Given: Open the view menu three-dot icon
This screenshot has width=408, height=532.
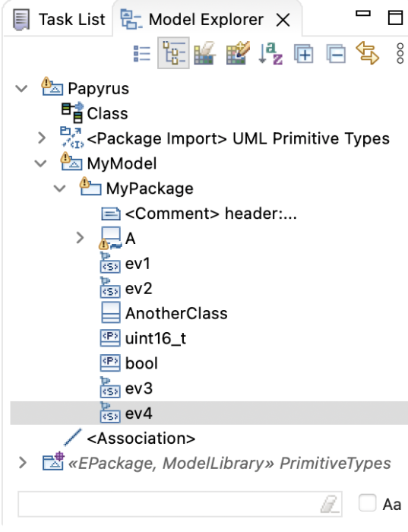Looking at the screenshot, I should click(x=400, y=53).
